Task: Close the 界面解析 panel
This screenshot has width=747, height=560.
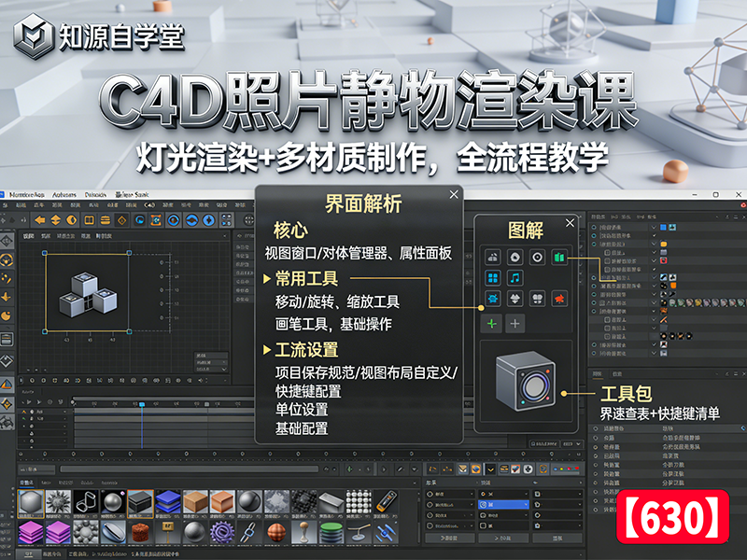Action: [x=454, y=194]
